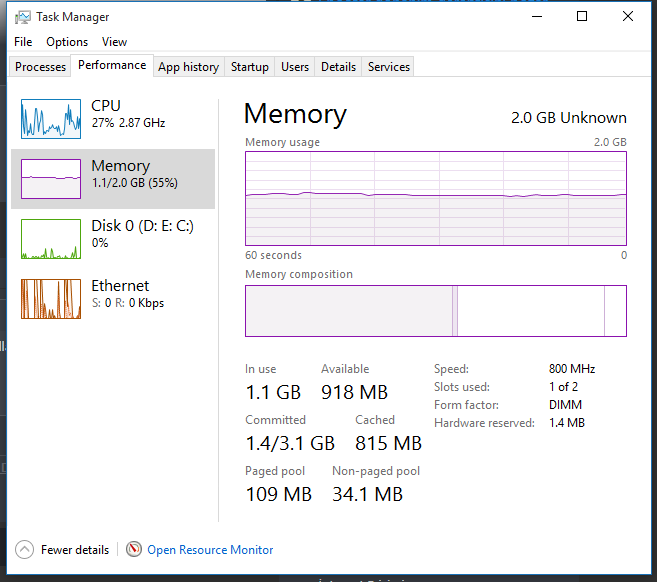Image resolution: width=657 pixels, height=582 pixels.
Task: Open the File menu
Action: pos(23,42)
